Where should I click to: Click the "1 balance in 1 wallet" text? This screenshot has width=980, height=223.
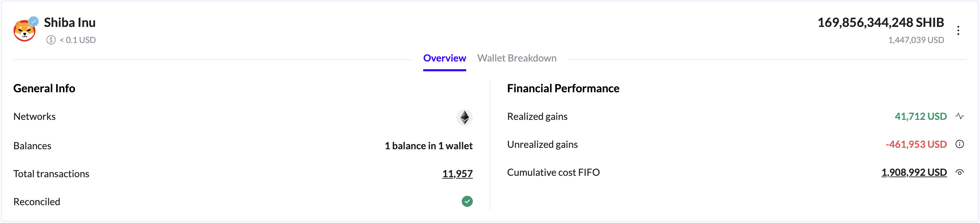(x=428, y=146)
